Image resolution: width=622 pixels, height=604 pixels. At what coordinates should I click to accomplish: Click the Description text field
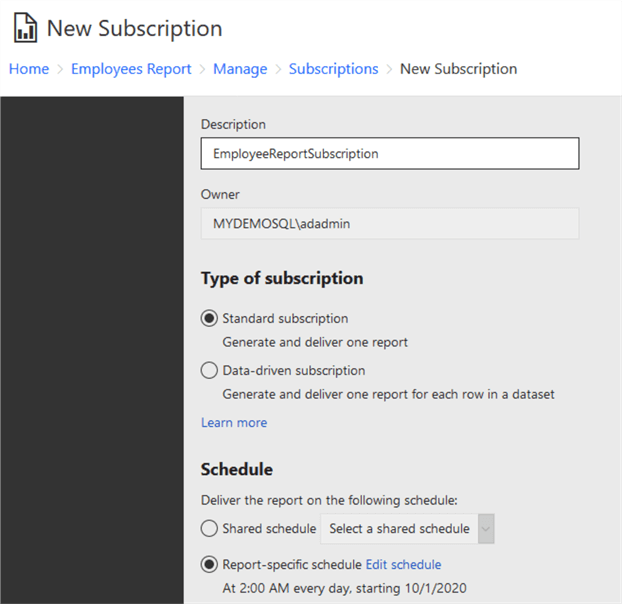tap(390, 154)
